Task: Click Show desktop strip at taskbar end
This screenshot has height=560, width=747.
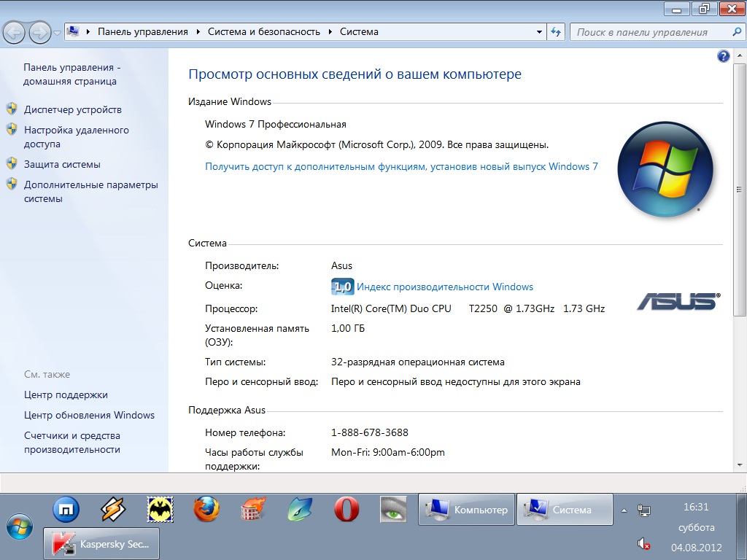Action: click(x=742, y=526)
